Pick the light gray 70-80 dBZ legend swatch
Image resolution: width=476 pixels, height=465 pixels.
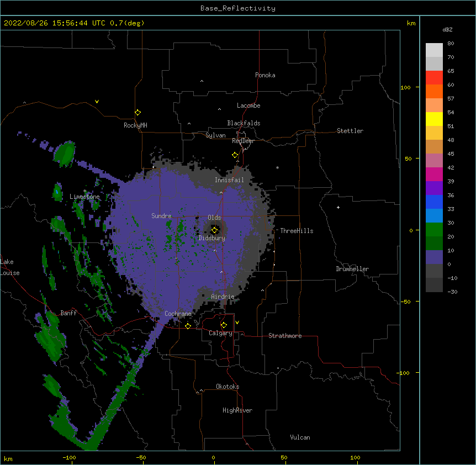(x=434, y=50)
